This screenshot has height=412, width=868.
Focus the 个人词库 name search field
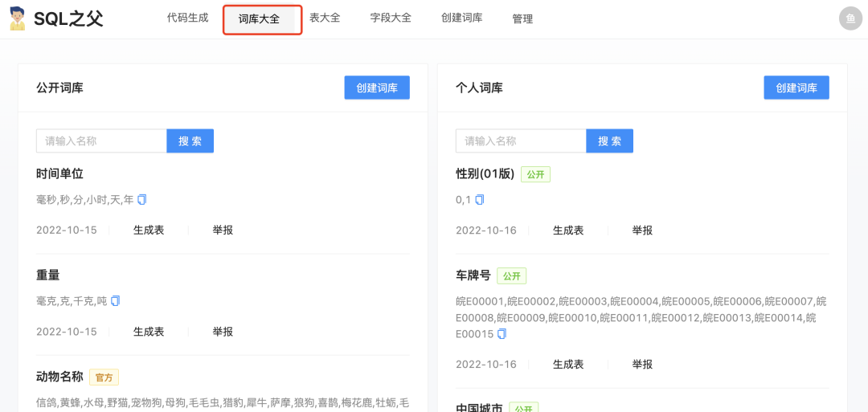point(521,141)
